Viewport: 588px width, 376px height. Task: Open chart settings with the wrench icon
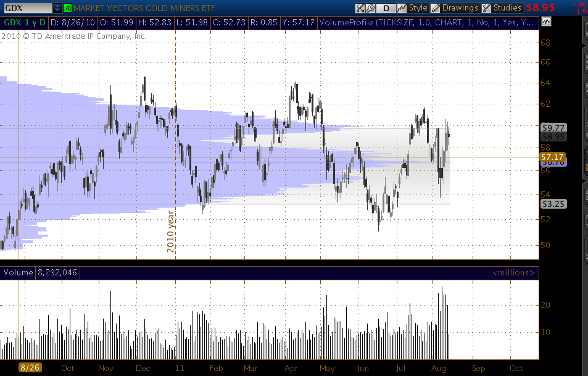click(x=371, y=9)
